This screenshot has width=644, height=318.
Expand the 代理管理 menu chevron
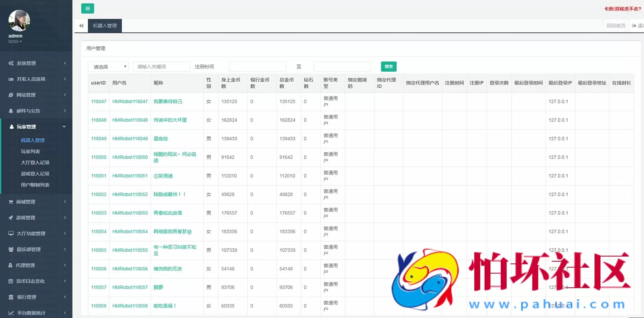(65, 265)
